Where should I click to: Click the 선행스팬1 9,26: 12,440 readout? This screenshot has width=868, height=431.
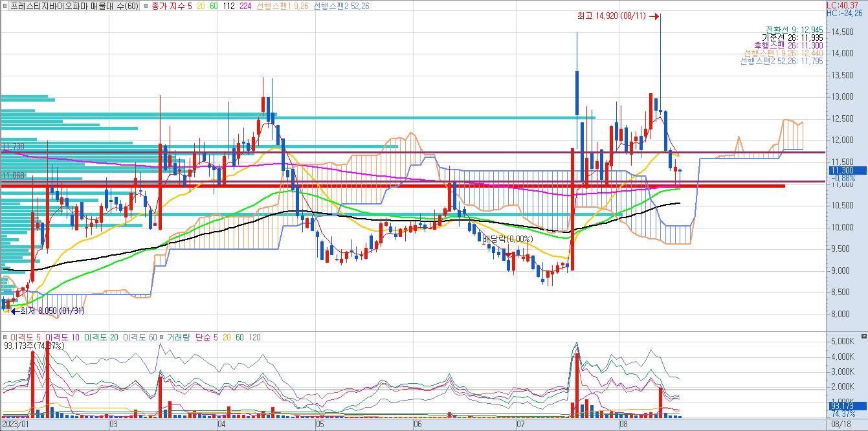783,53
